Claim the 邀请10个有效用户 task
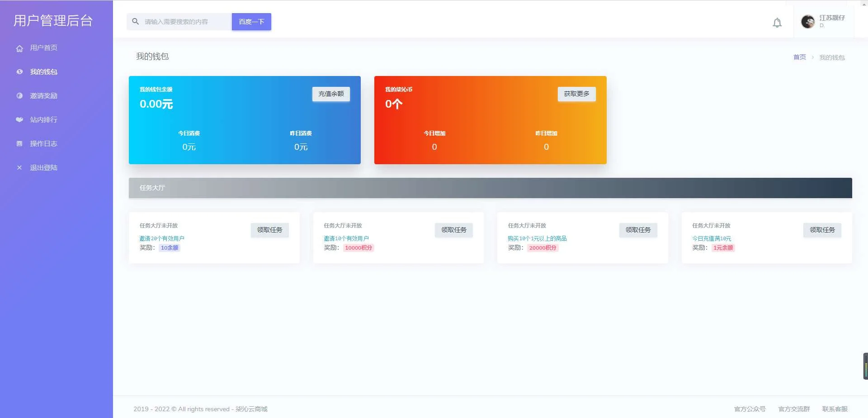868x418 pixels. (x=453, y=230)
